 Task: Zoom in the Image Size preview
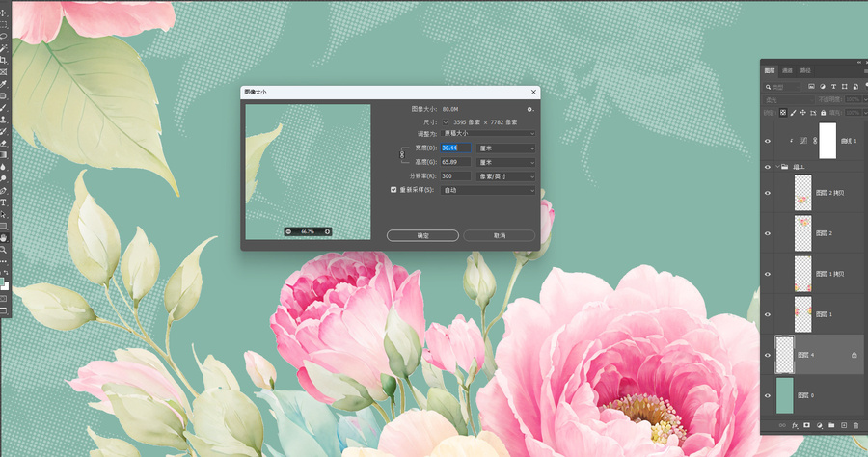pos(327,231)
